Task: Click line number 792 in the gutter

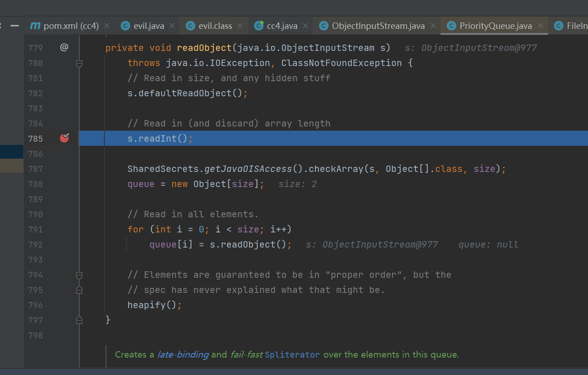Action: tap(35, 244)
